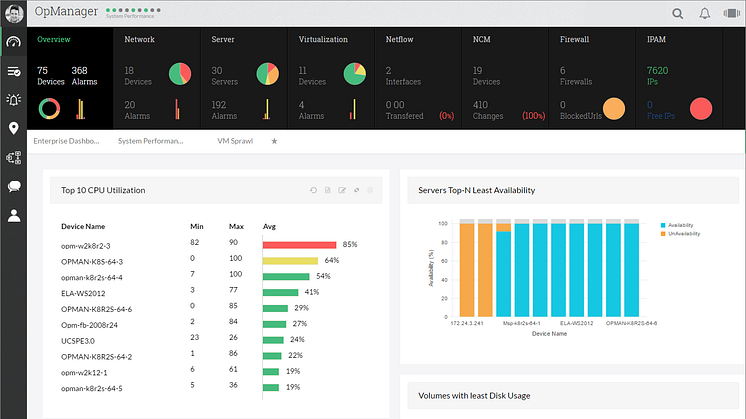The image size is (746, 419).
Task: Click the CPU widget link icon
Action: pos(356,190)
